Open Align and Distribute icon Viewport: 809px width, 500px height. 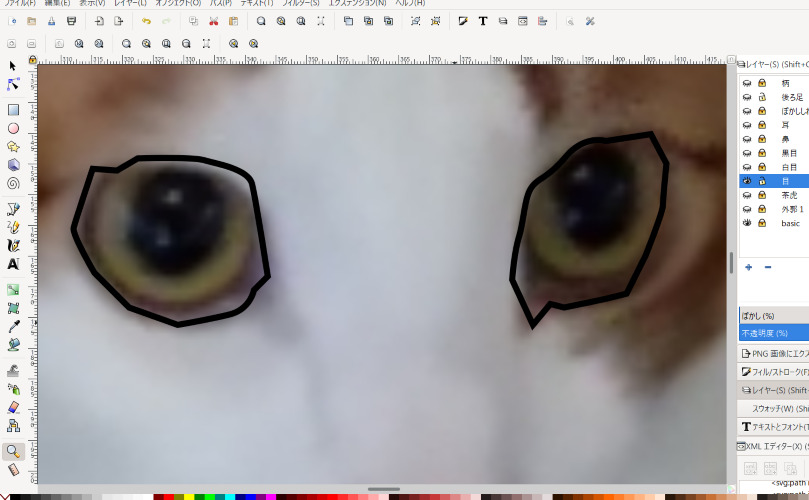[x=542, y=21]
